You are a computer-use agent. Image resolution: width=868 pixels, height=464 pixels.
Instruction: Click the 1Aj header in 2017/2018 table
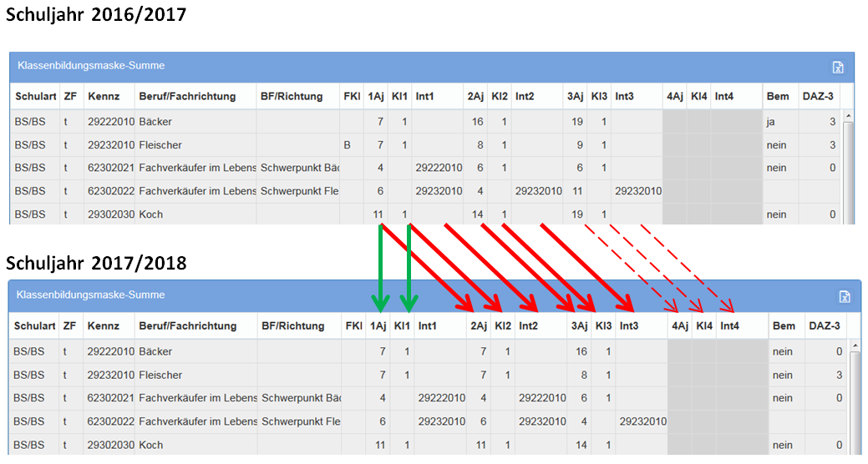click(x=378, y=326)
